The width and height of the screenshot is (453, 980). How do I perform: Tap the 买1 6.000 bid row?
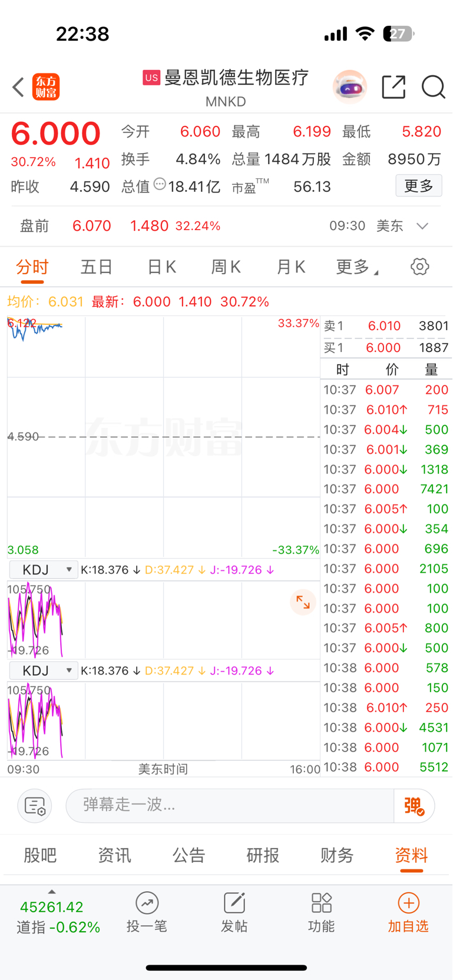(386, 348)
